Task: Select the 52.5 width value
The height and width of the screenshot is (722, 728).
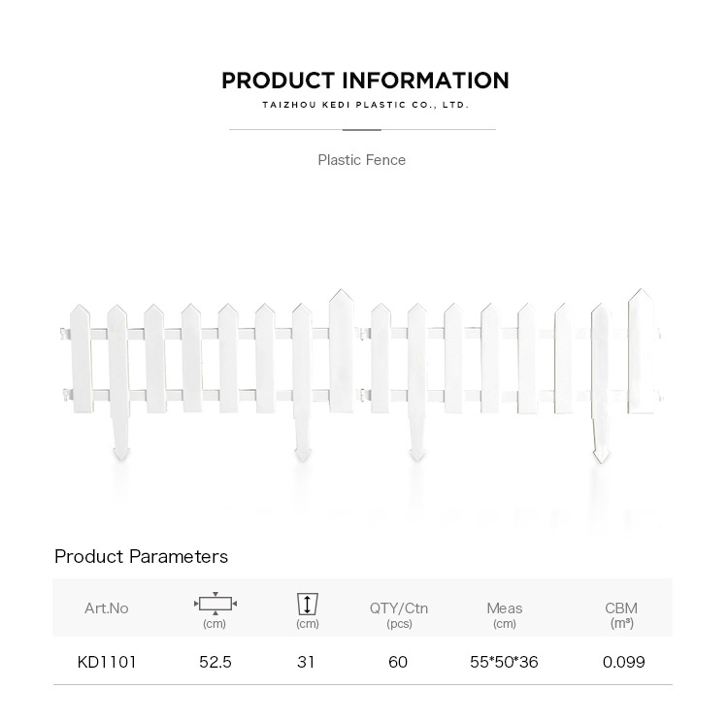Action: click(x=215, y=662)
